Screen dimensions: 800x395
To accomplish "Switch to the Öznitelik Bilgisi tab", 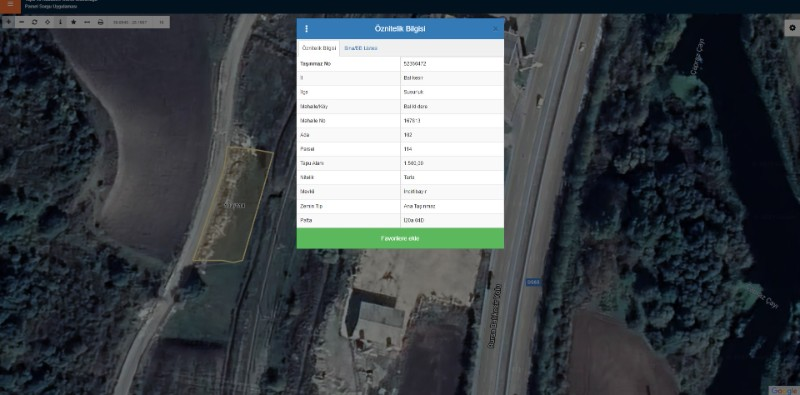I will point(319,48).
